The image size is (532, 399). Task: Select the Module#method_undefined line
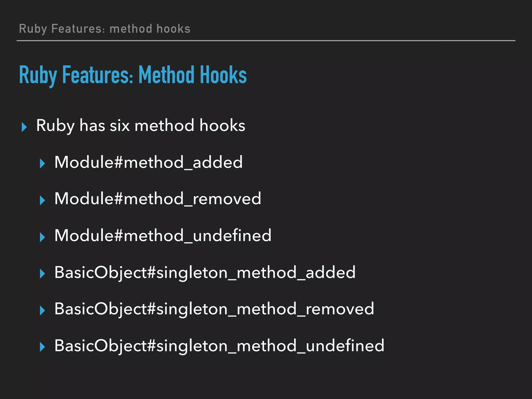[x=163, y=236]
